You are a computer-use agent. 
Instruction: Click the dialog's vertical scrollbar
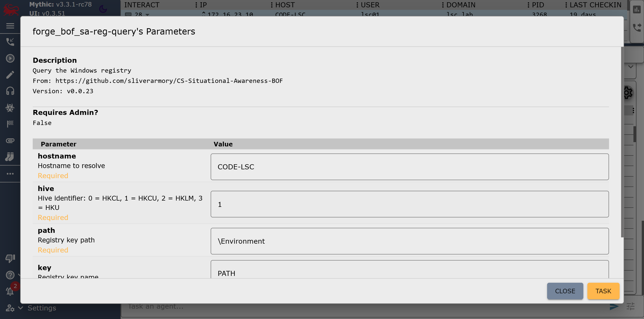tap(622, 141)
